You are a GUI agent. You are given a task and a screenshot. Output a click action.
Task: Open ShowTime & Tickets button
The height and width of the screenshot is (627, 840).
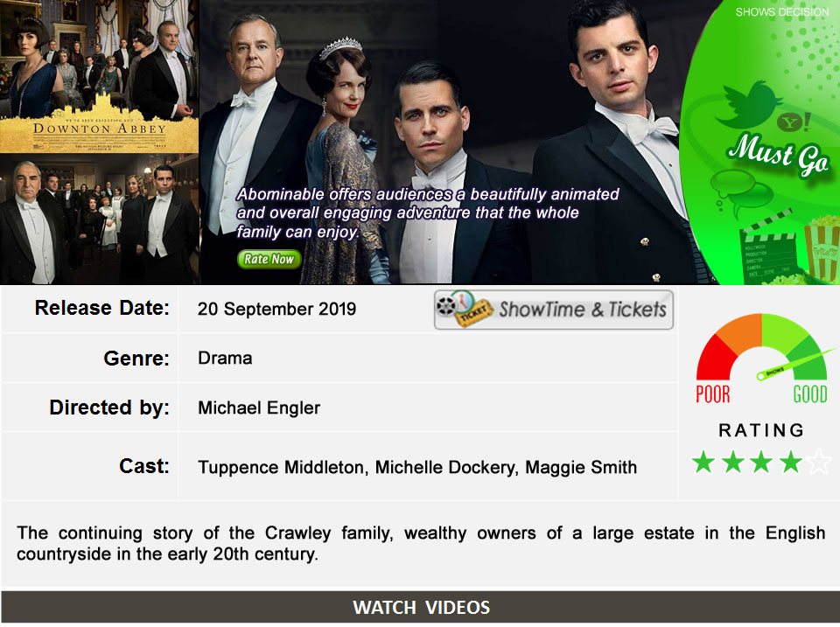(553, 310)
